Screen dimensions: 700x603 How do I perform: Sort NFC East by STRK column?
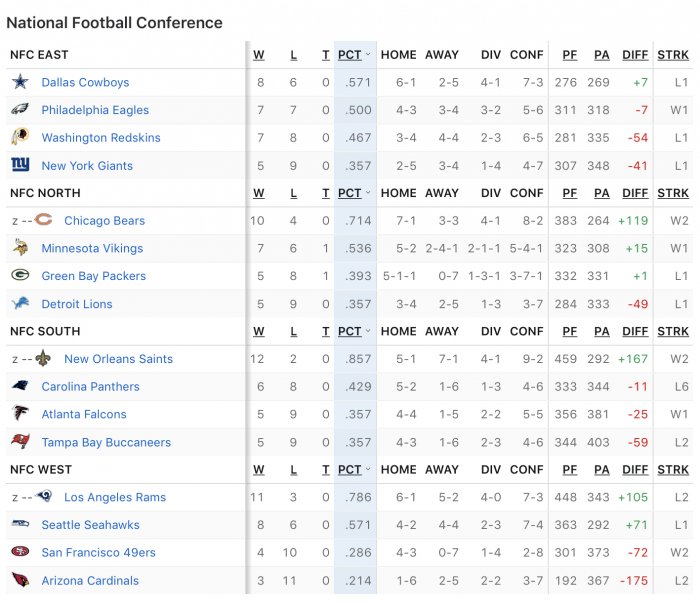(x=673, y=55)
